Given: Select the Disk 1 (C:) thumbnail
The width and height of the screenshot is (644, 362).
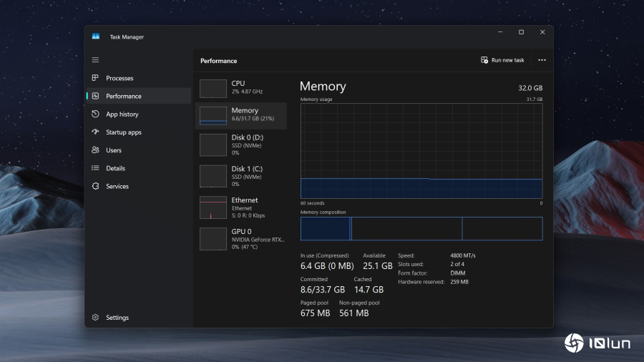Looking at the screenshot, I should click(213, 176).
